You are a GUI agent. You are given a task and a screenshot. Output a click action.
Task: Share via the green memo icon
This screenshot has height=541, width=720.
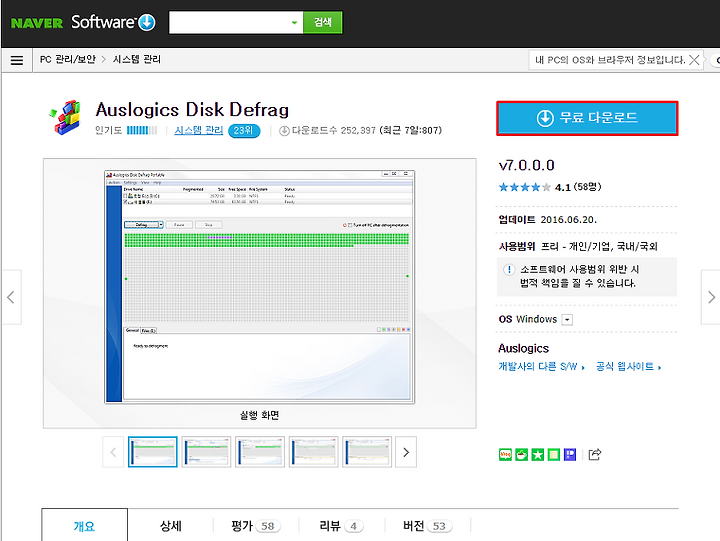[554, 455]
